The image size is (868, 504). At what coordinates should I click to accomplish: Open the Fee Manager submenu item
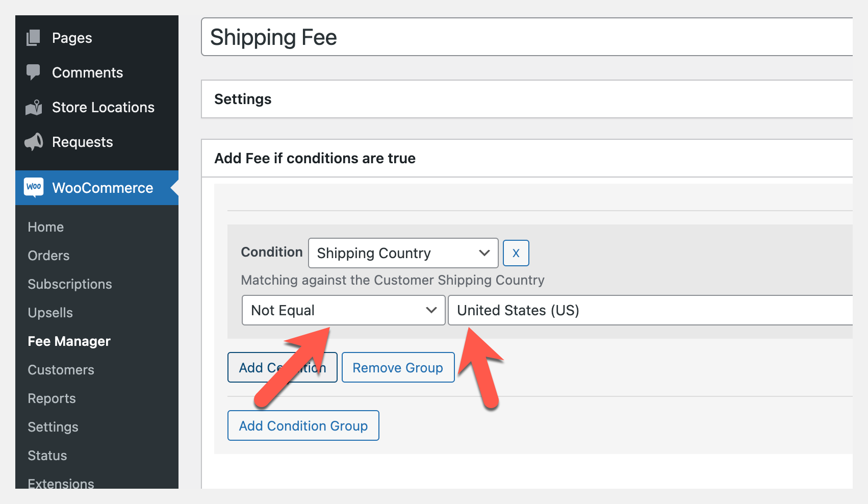(69, 341)
